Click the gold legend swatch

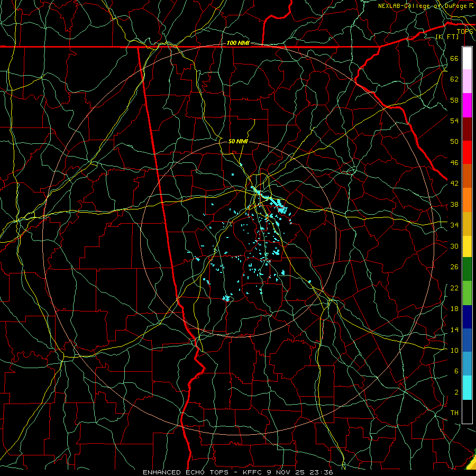(467, 224)
